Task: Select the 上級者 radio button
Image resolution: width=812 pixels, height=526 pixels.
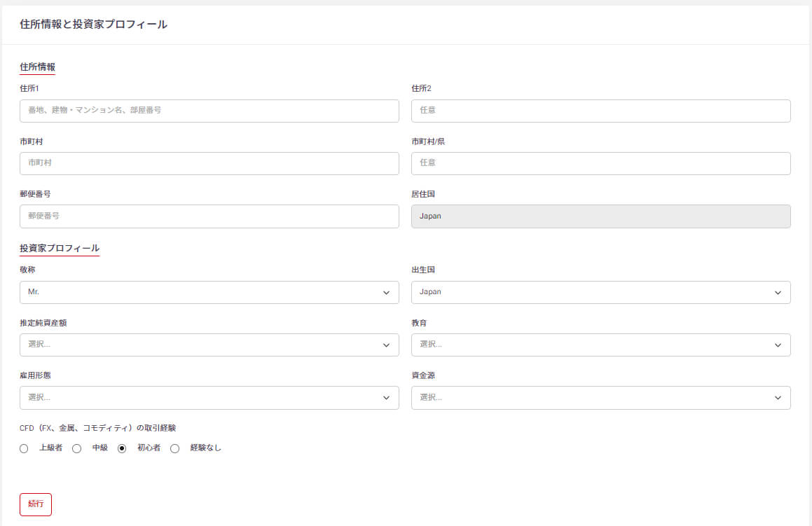Action: (24, 448)
